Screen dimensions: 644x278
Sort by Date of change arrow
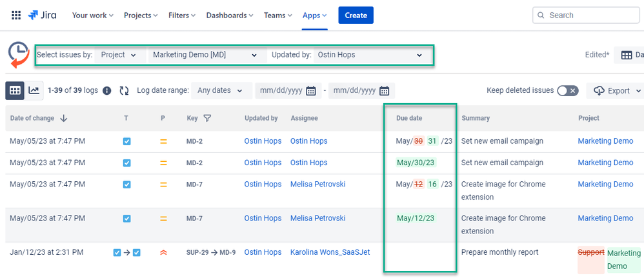pyautogui.click(x=64, y=118)
